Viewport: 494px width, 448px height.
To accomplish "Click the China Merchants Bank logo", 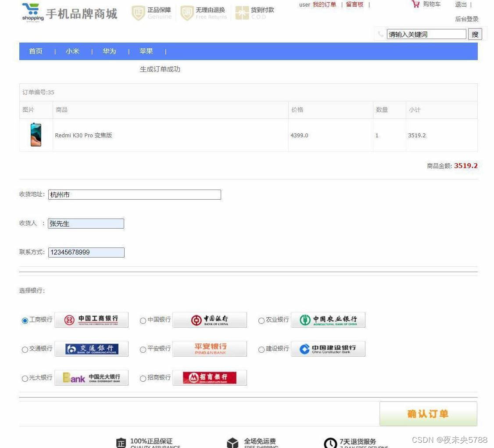I will (210, 378).
